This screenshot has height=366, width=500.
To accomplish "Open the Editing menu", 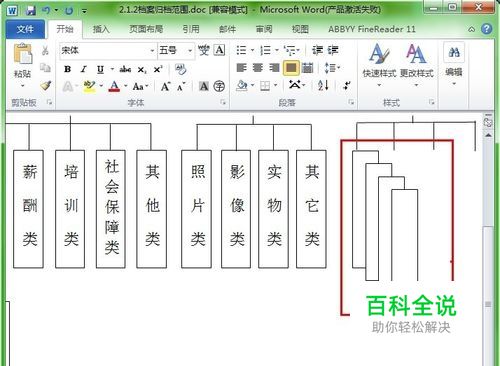I will (454, 64).
